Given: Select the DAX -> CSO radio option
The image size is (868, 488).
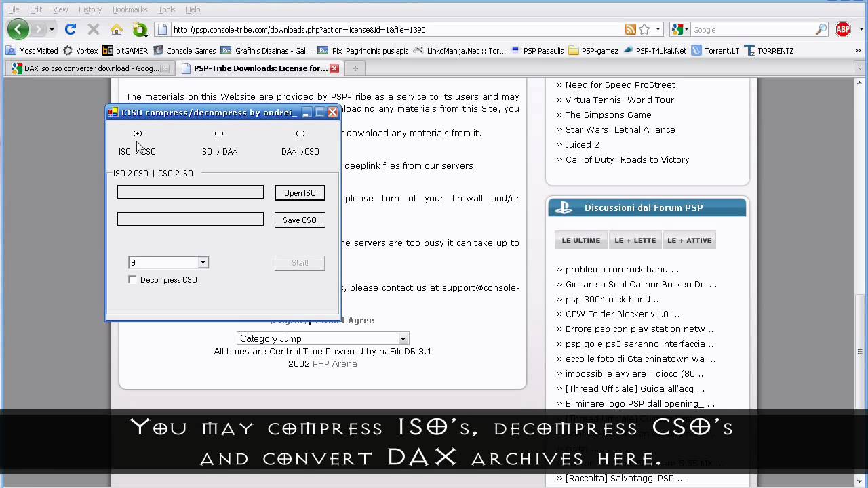Looking at the screenshot, I should (300, 134).
